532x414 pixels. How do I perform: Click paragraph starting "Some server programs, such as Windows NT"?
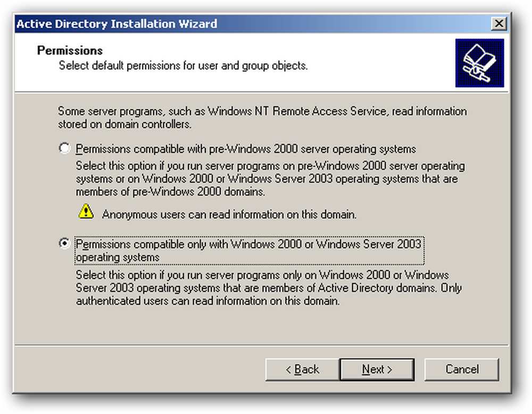[x=262, y=117]
